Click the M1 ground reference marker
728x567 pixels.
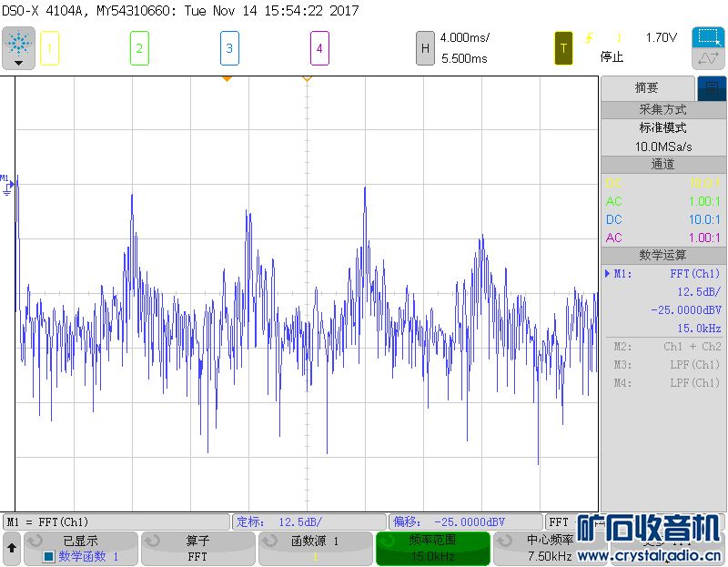[7, 185]
